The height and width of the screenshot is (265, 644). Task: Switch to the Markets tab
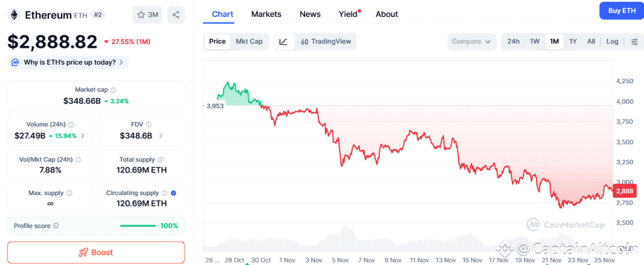point(266,14)
